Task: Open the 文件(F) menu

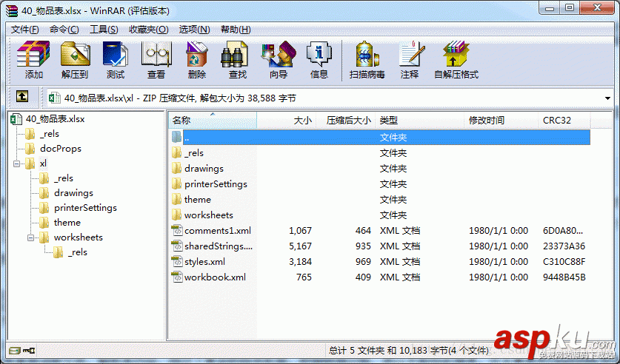Action: tap(25, 30)
